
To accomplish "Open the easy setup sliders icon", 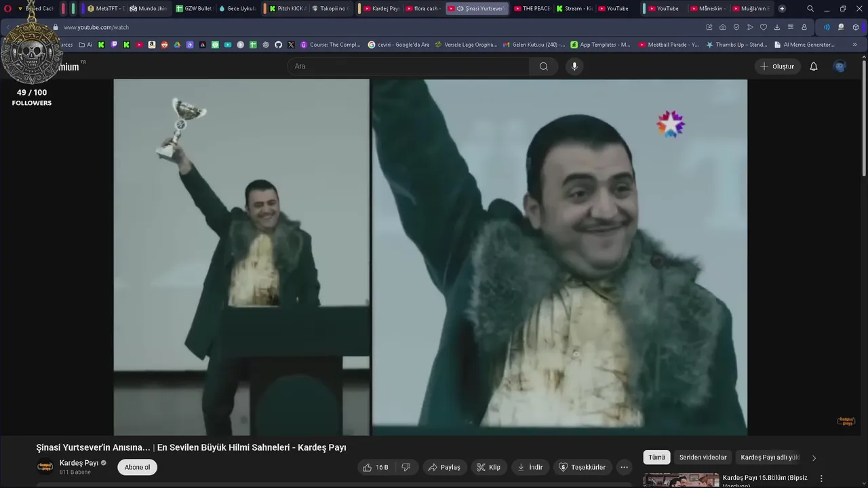I will click(x=791, y=27).
